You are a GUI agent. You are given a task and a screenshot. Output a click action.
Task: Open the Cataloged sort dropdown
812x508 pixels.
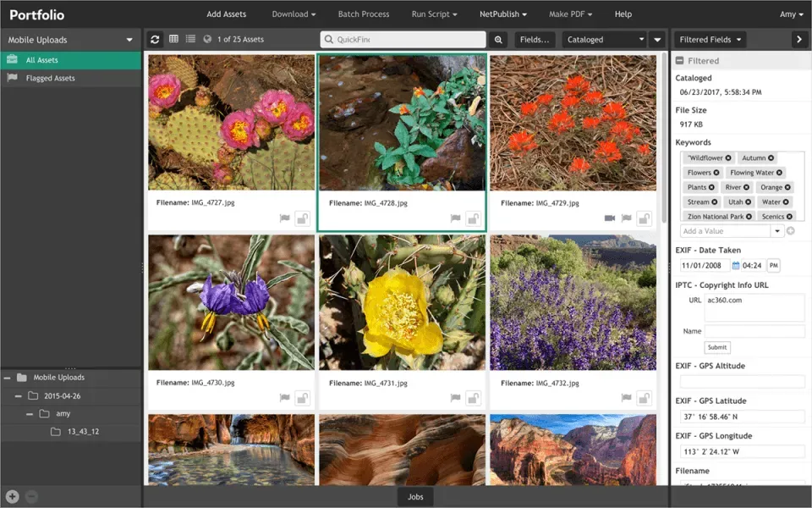[605, 40]
